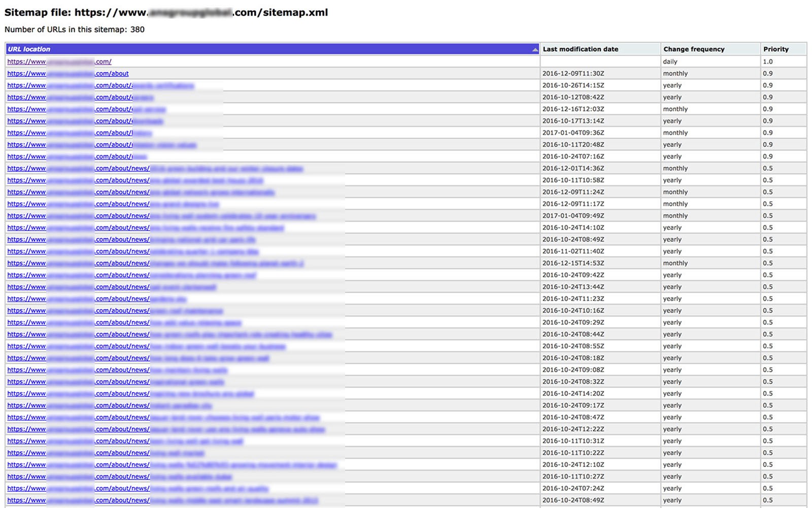Sort by Change frequency column header
This screenshot has width=812, height=508.
click(710, 49)
